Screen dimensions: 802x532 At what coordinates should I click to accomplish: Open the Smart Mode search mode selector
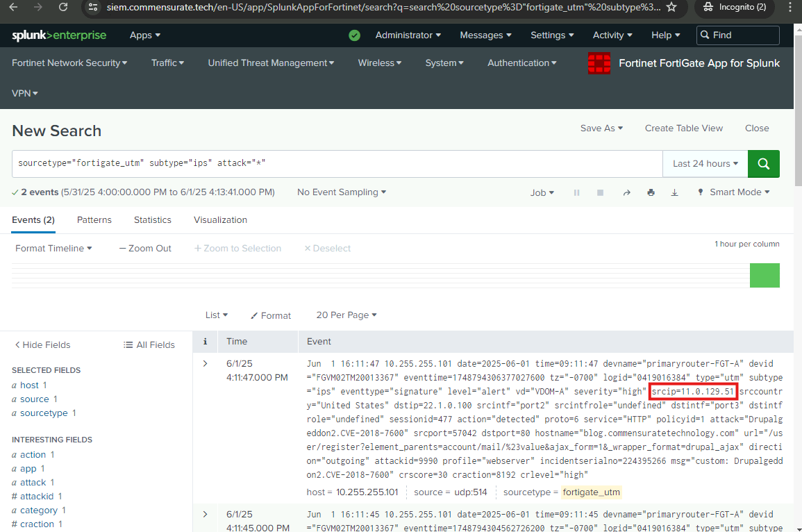[733, 192]
